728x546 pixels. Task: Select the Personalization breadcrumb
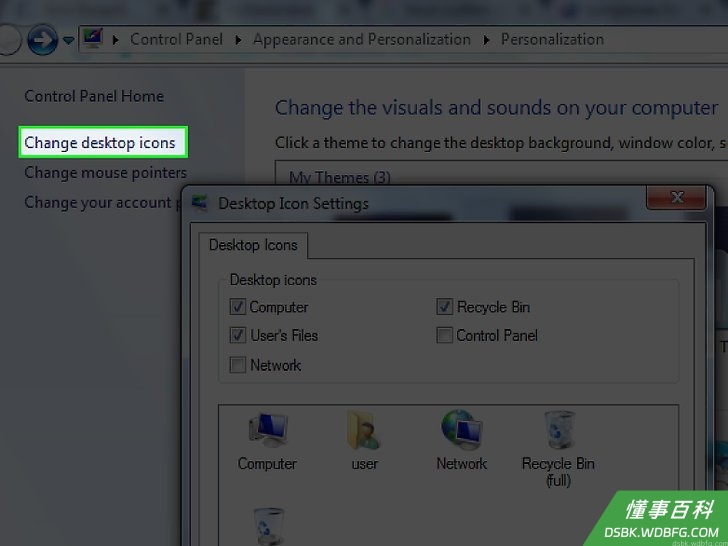coord(552,39)
